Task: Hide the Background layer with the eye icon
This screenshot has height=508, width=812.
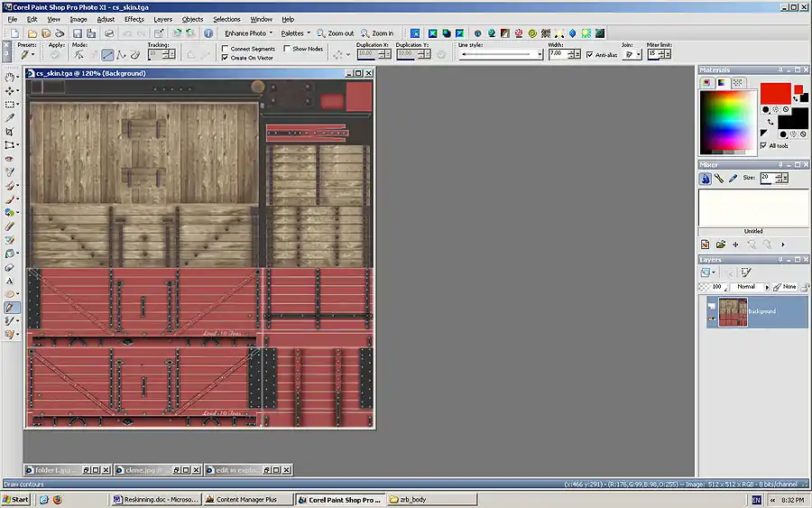Action: point(712,319)
